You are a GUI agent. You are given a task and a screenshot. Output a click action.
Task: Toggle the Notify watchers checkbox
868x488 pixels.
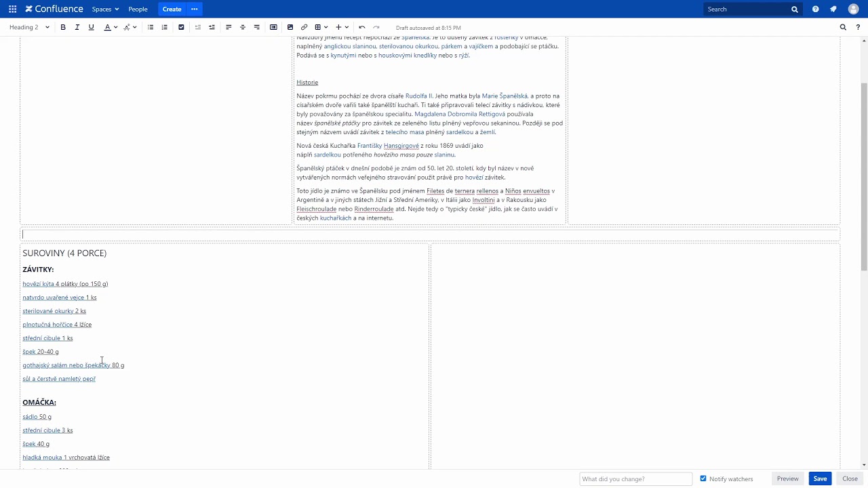pos(703,479)
